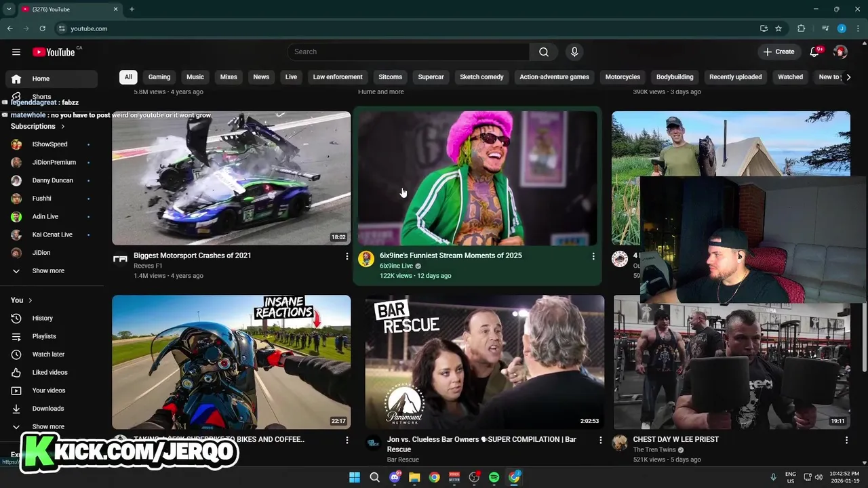Select the Recently uploaded chip
The width and height of the screenshot is (868, 488).
tap(735, 77)
